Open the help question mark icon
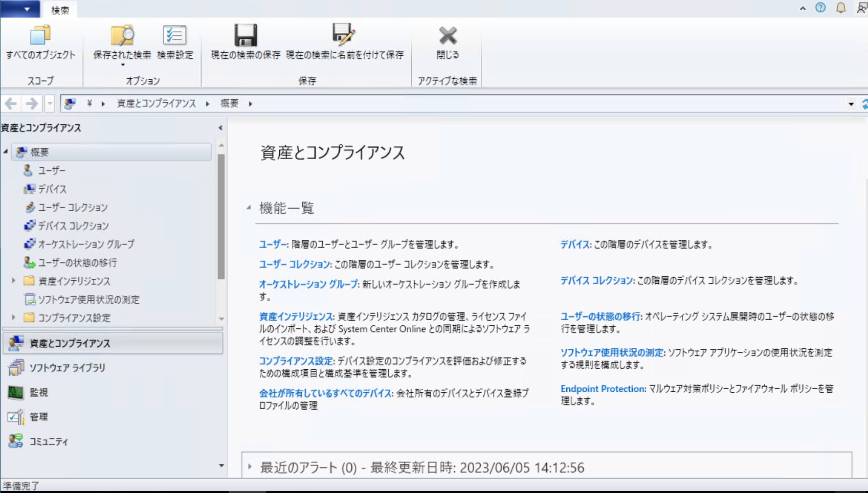The width and height of the screenshot is (868, 493). click(820, 8)
